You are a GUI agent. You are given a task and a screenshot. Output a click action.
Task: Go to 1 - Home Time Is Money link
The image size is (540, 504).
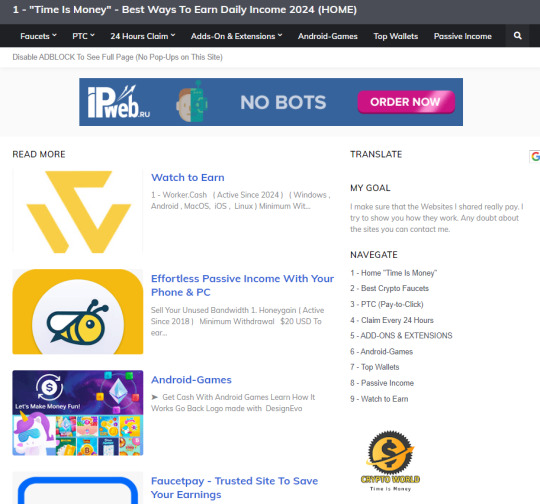pyautogui.click(x=393, y=273)
